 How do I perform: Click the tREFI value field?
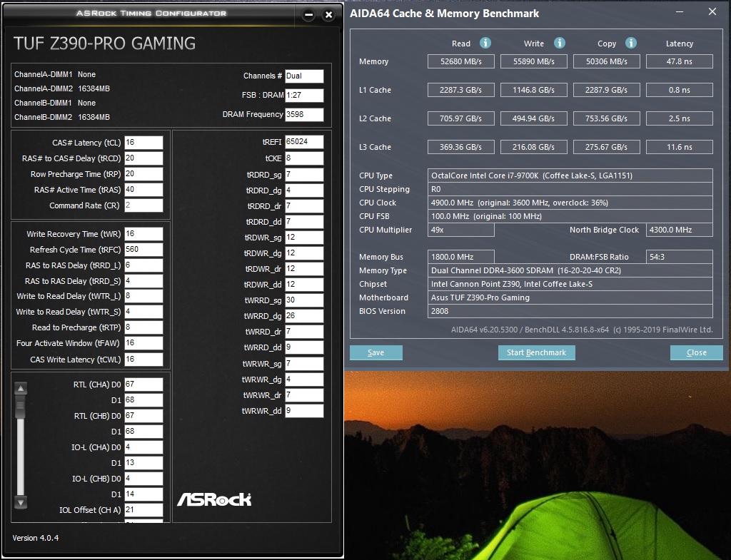click(x=304, y=142)
